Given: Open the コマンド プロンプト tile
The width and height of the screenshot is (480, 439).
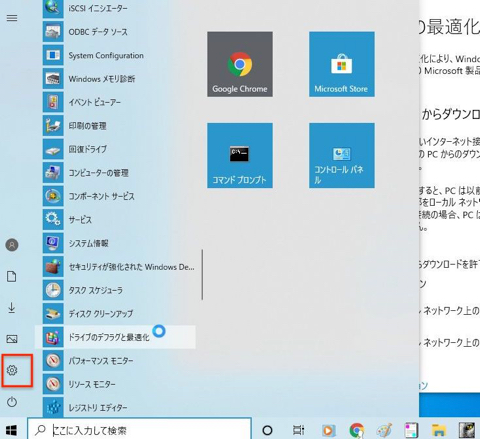Looking at the screenshot, I should (240, 155).
